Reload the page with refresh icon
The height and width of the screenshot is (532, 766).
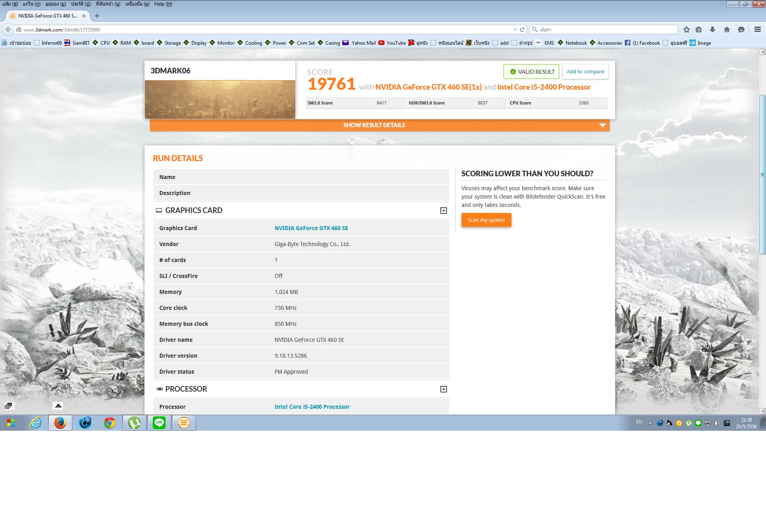click(x=522, y=30)
